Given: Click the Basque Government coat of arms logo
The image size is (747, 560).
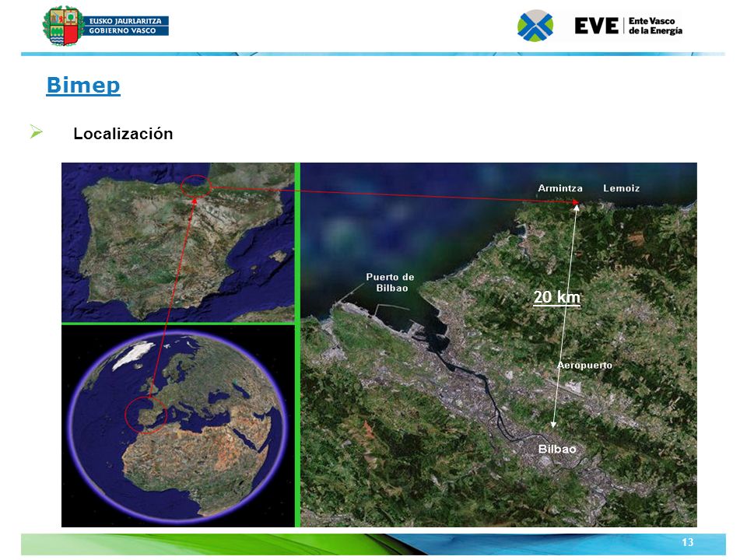Looking at the screenshot, I should point(64,26).
